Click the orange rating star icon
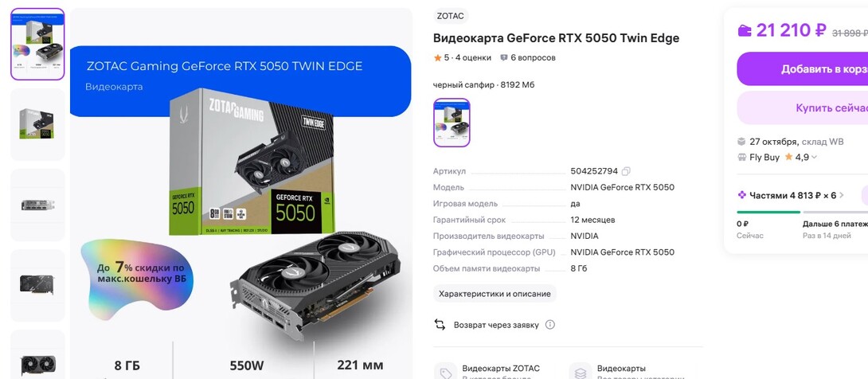 (437, 57)
